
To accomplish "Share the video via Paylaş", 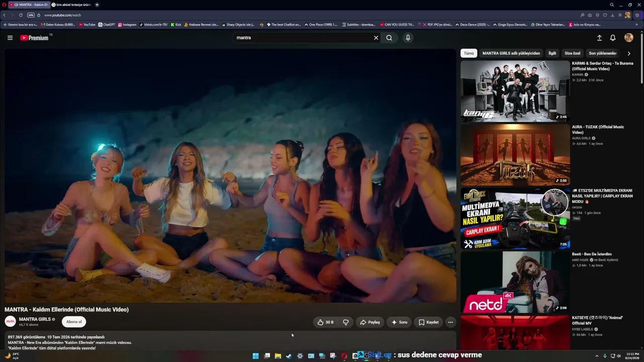I will pyautogui.click(x=370, y=322).
